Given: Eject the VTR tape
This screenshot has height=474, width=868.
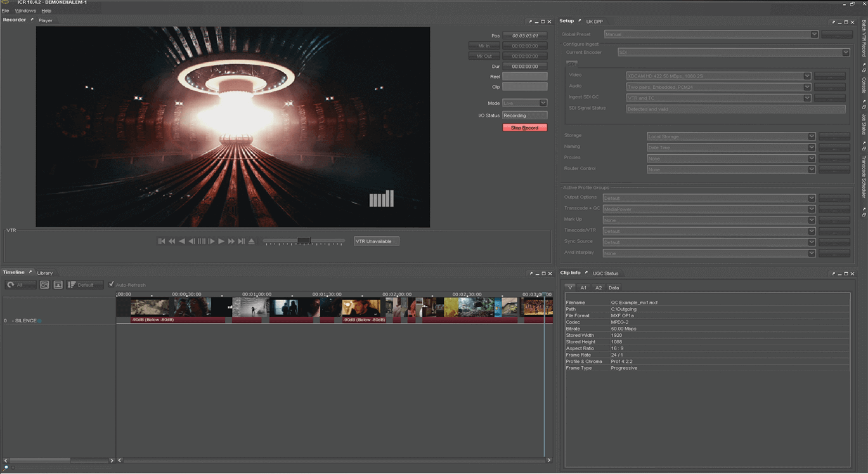Looking at the screenshot, I should coord(252,241).
